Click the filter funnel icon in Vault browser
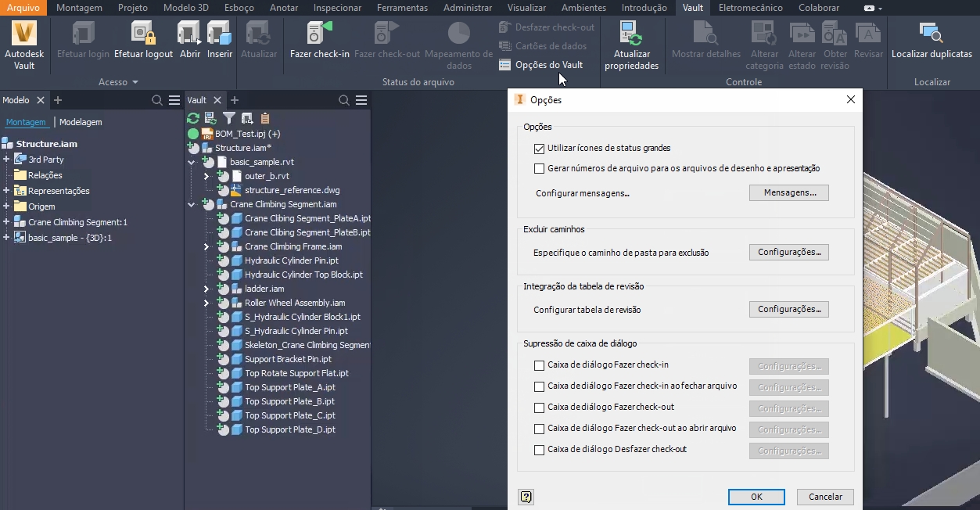Image resolution: width=980 pixels, height=510 pixels. [229, 118]
